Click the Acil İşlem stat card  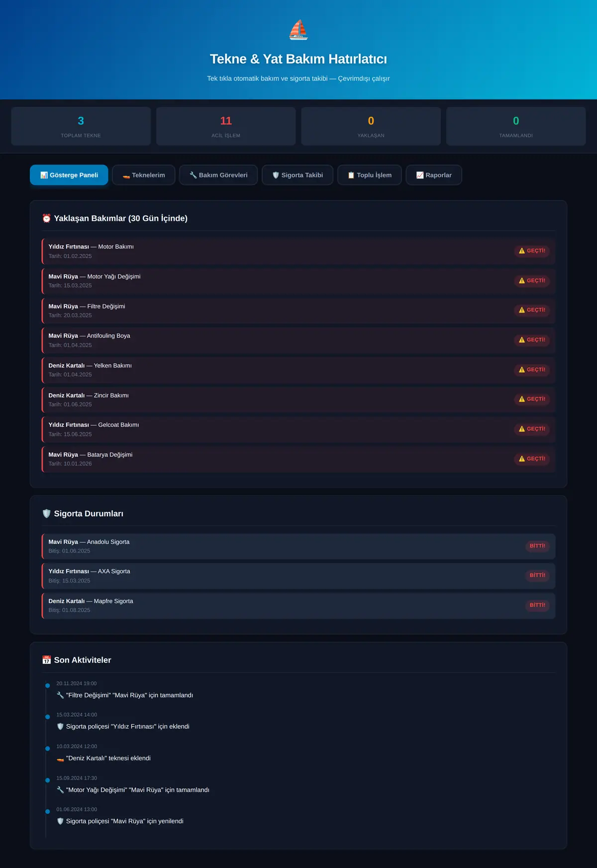click(226, 126)
